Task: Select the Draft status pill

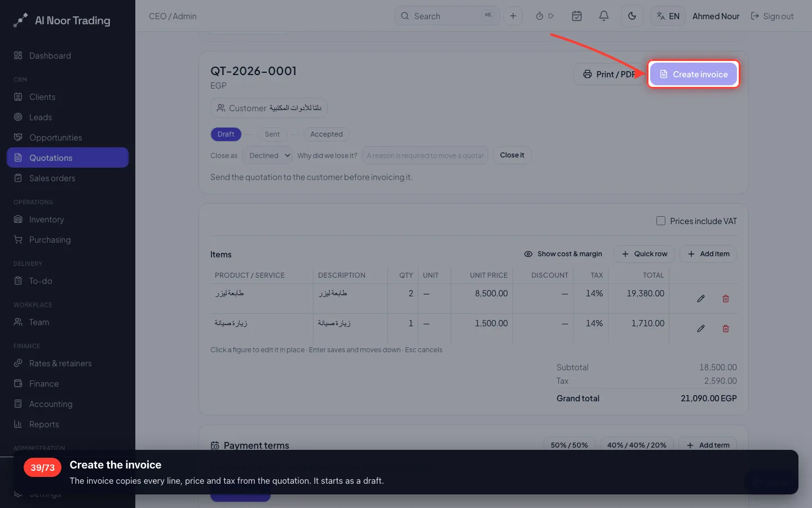Action: point(226,134)
